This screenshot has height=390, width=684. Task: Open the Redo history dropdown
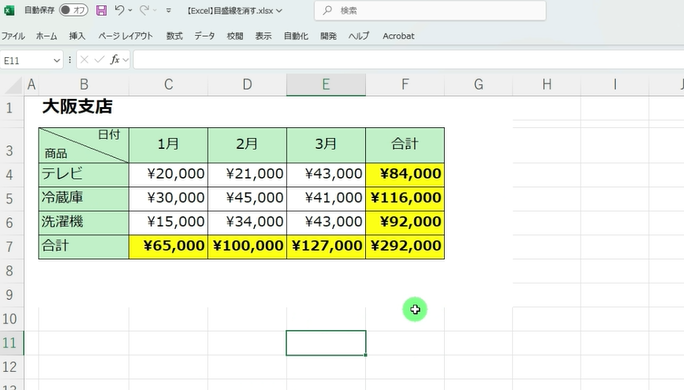point(155,10)
